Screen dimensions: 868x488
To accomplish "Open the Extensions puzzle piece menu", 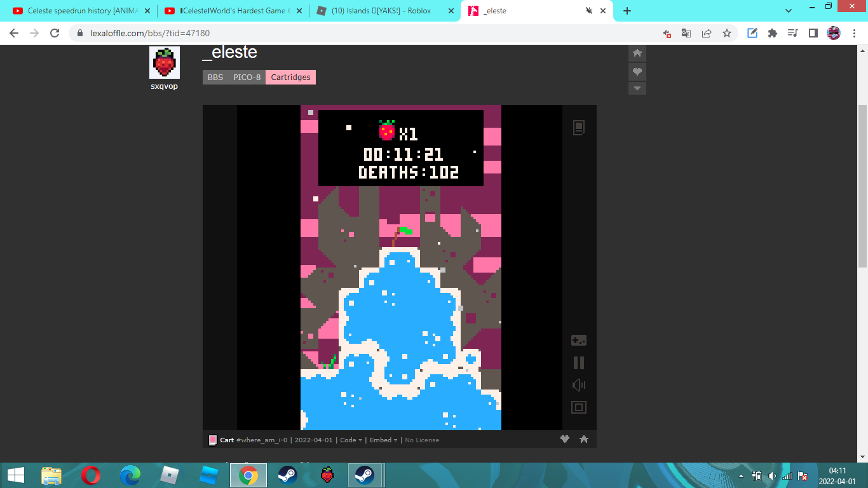I will pos(773,33).
